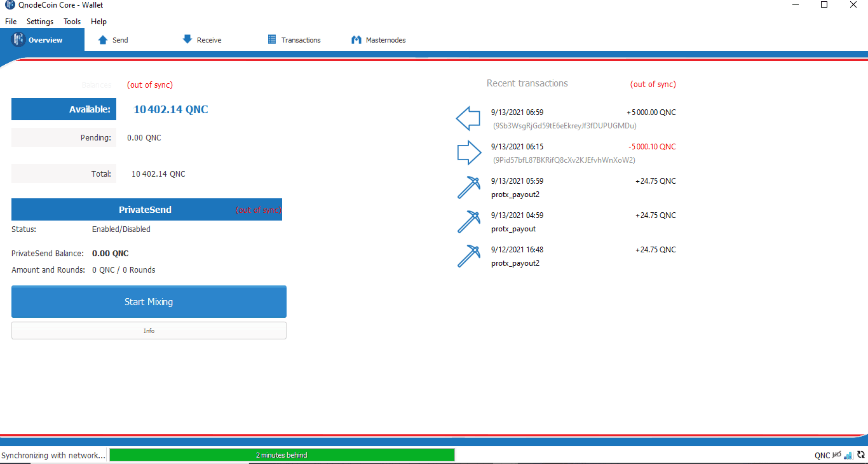The width and height of the screenshot is (868, 464).
Task: Click pickaxe icon of 05:59 protx_payout2
Action: tap(468, 187)
